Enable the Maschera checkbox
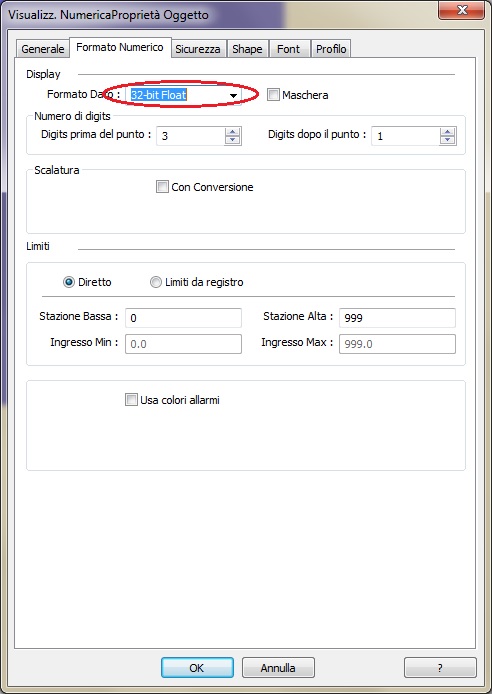The height and width of the screenshot is (694, 492). tap(273, 95)
